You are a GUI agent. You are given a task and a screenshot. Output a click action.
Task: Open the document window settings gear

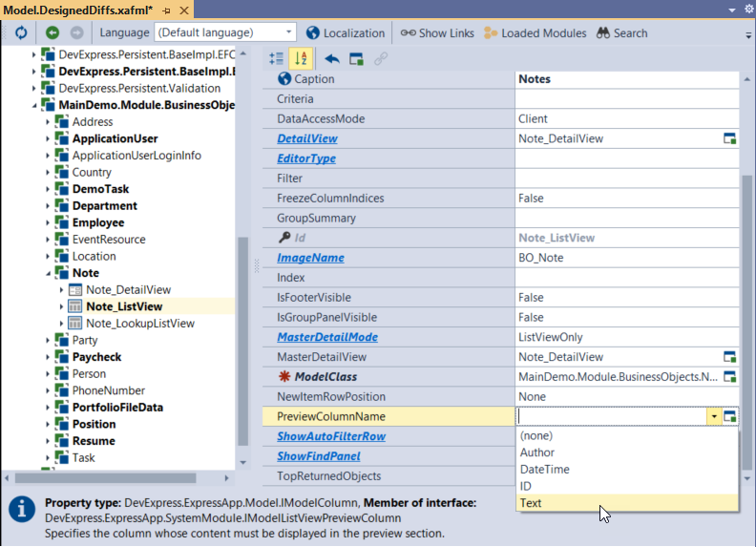tap(748, 10)
